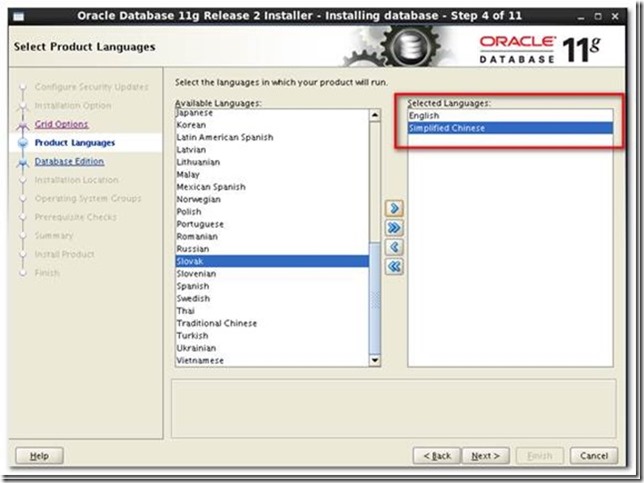Select Thai in Available Languages

(x=272, y=310)
